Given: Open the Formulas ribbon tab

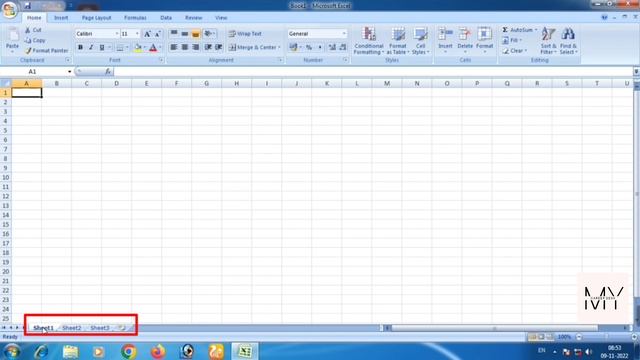Looking at the screenshot, I should [135, 18].
